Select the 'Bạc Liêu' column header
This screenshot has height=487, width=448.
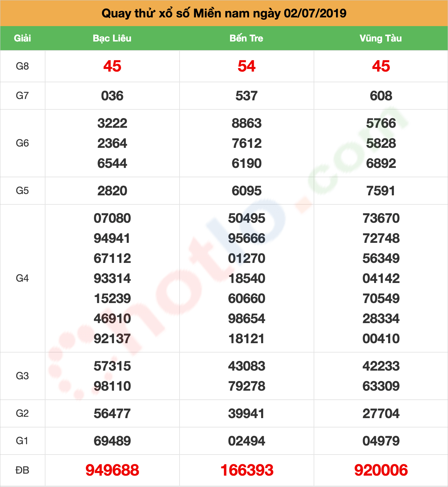[112, 38]
